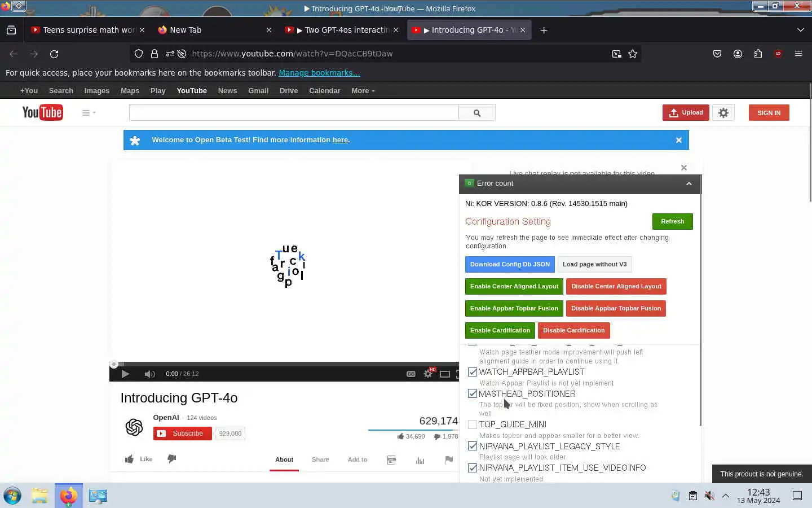The image size is (812, 508).
Task: Open the video statistics bar-chart icon
Action: coord(420,460)
